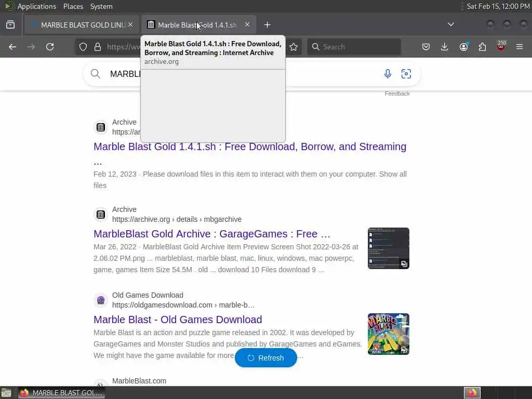Viewport: 532px width, 399px height.
Task: Click the Old Games Download favicon
Action: pos(101,300)
